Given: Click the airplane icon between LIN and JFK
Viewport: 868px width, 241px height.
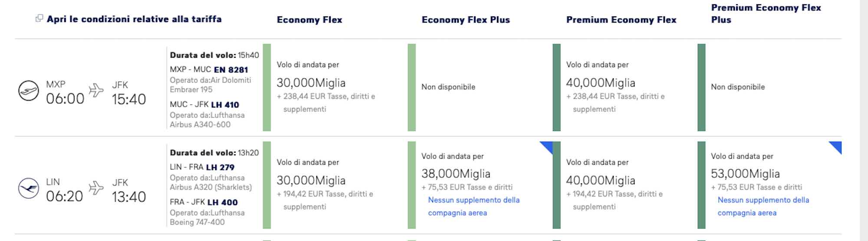Looking at the screenshot, I should [96, 188].
